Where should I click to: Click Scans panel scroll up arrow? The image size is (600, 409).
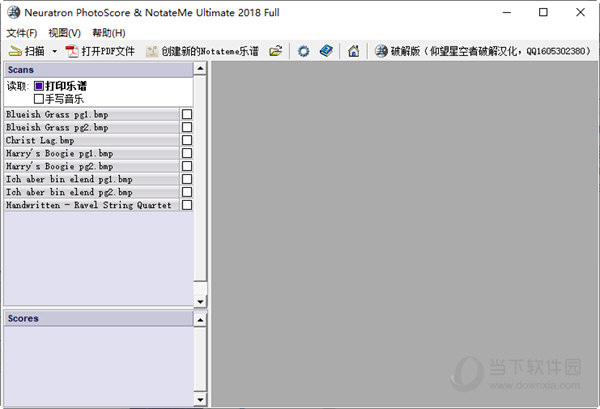tap(200, 69)
